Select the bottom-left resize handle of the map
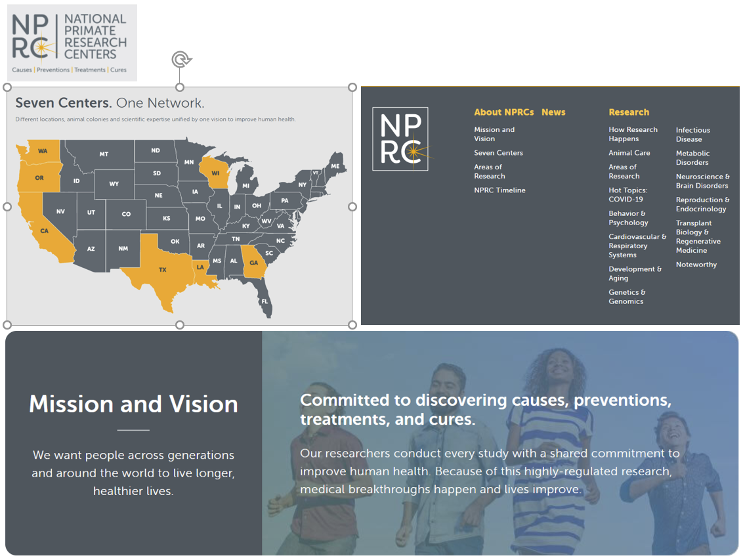The width and height of the screenshot is (743, 560). coord(7,324)
